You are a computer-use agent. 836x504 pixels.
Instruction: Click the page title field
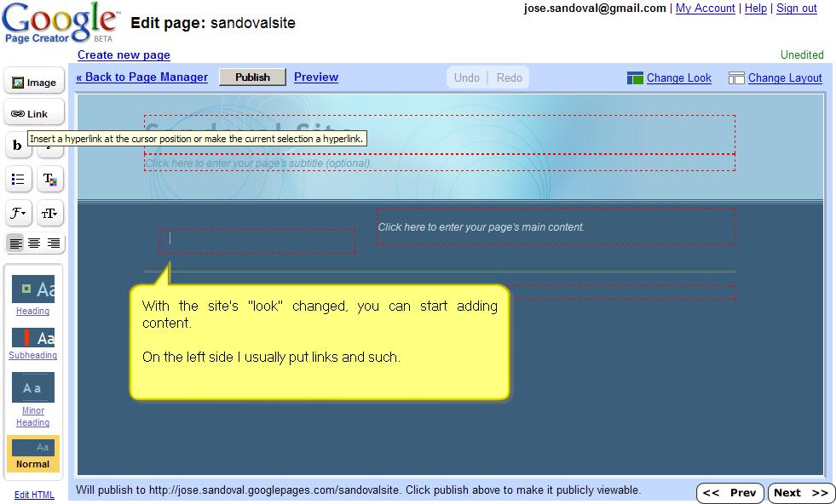point(440,135)
